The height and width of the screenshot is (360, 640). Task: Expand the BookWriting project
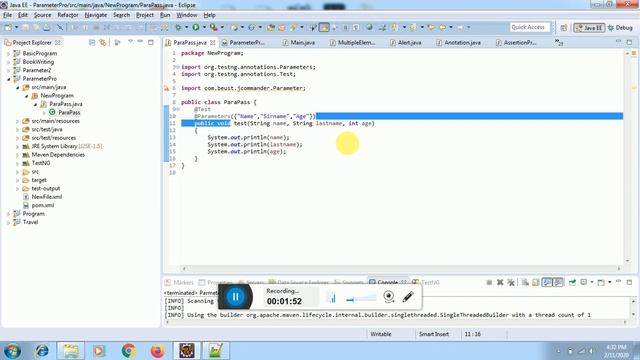(9, 62)
